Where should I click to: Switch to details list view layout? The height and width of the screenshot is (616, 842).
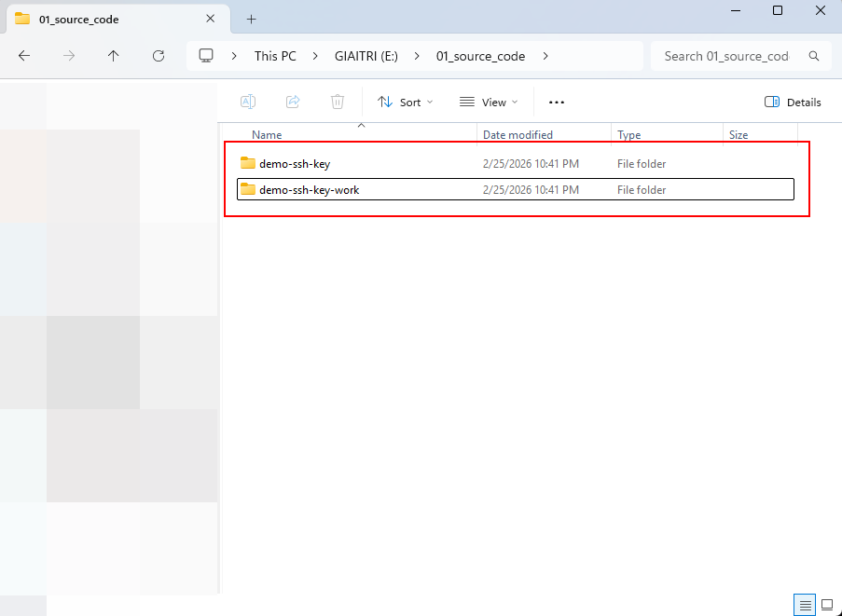[806, 604]
